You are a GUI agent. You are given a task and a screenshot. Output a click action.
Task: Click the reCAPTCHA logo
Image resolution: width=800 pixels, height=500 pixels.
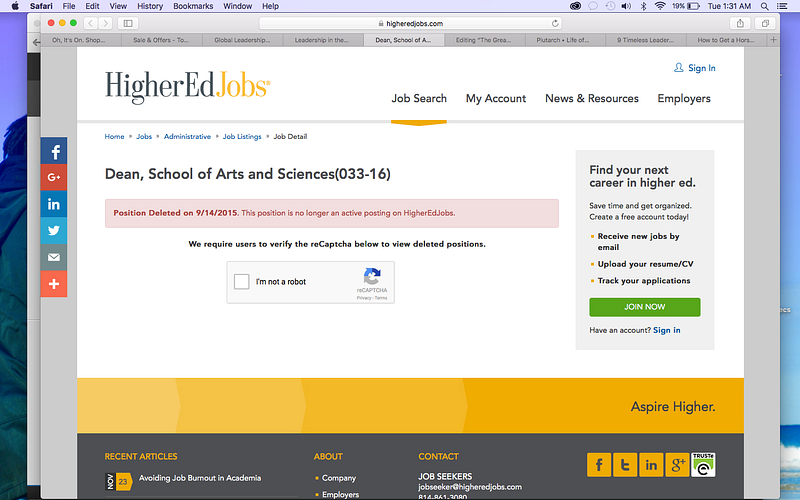tap(372, 277)
